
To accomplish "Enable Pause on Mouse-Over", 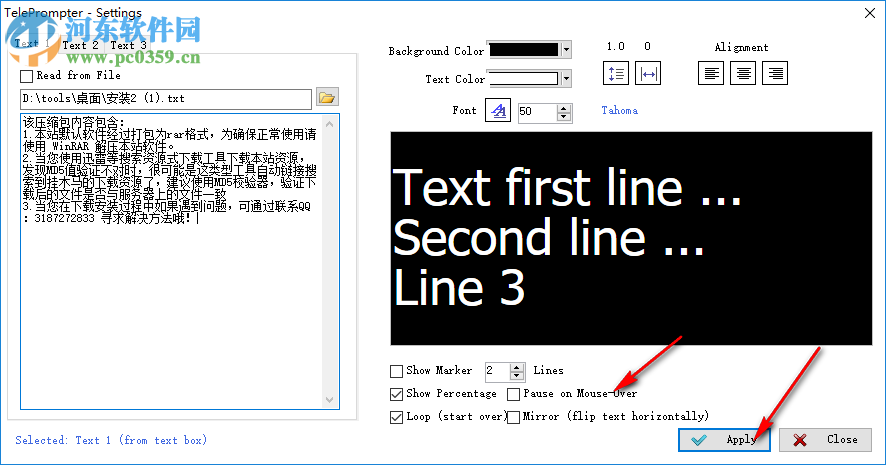I will (514, 394).
